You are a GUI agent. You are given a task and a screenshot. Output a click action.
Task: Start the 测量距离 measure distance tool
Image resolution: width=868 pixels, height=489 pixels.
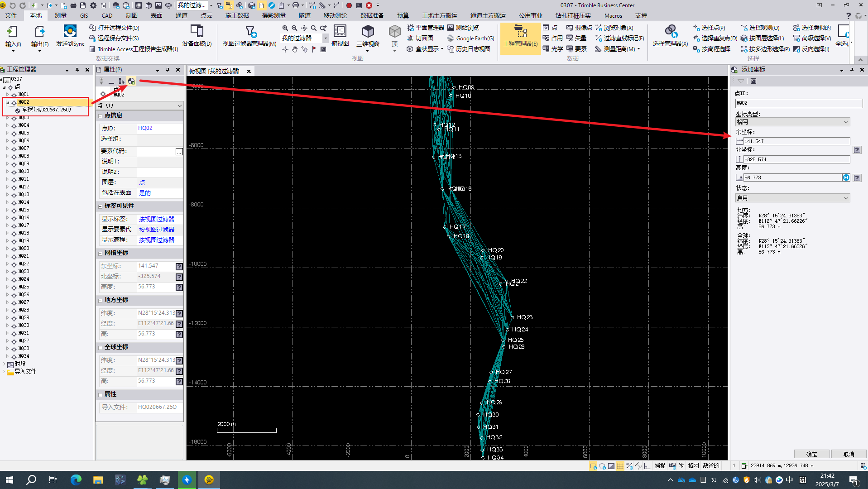(x=617, y=49)
